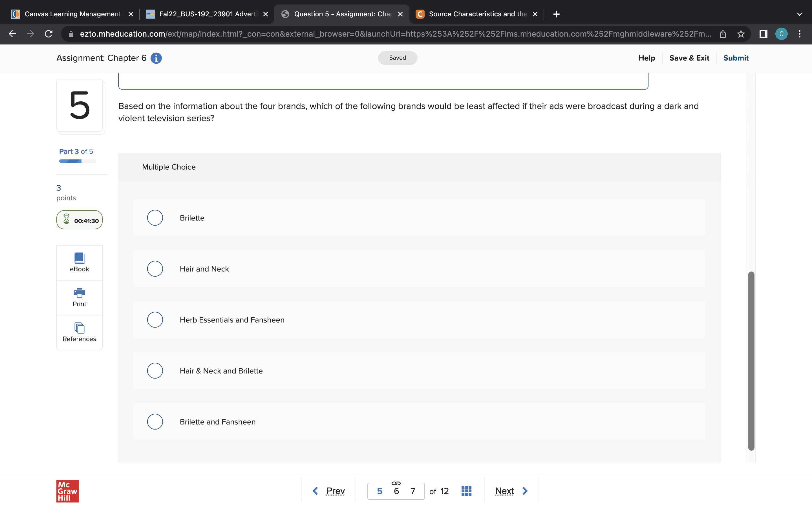Open the question grid navigator icon
This screenshot has height=507, width=812.
pyautogui.click(x=466, y=491)
